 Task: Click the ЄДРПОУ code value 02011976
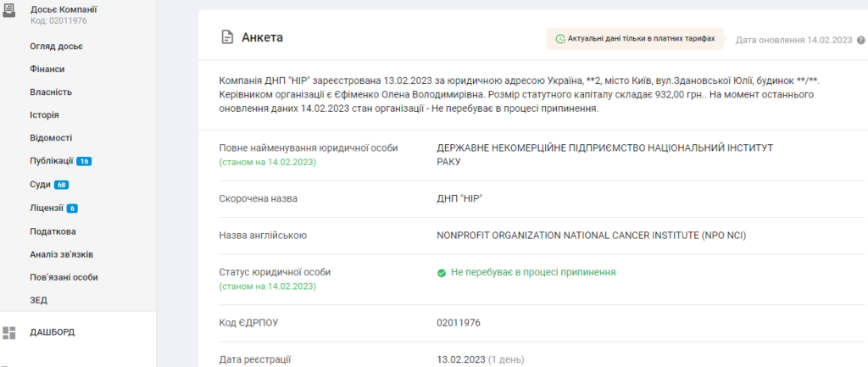pyautogui.click(x=459, y=323)
